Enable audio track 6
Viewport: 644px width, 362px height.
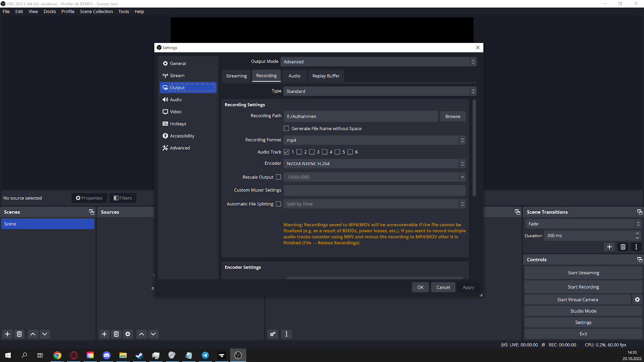(350, 152)
